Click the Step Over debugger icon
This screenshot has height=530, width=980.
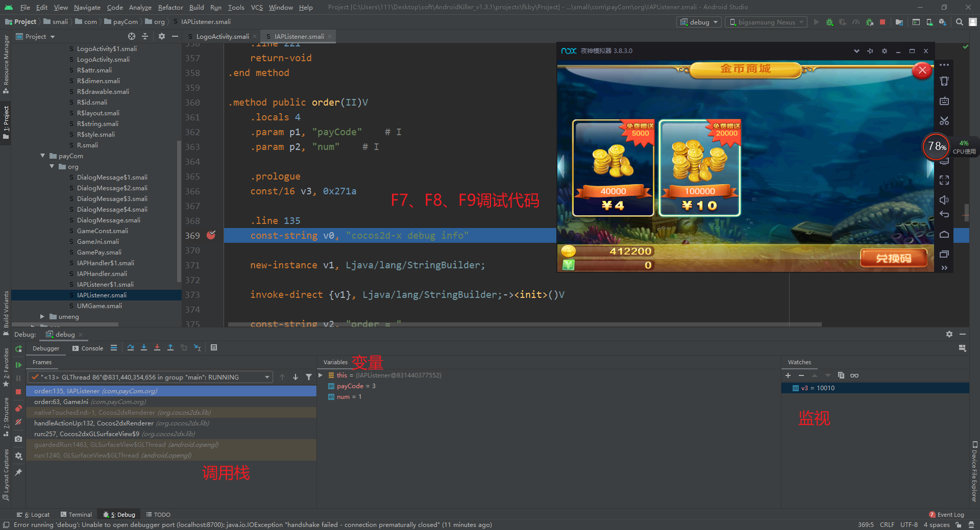pos(131,348)
